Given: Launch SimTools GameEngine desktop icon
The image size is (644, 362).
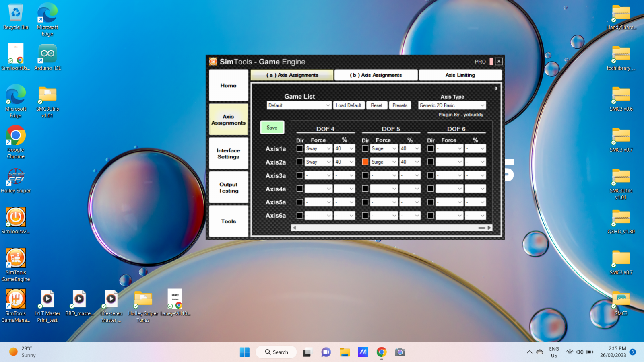Looking at the screenshot, I should coord(16,265).
